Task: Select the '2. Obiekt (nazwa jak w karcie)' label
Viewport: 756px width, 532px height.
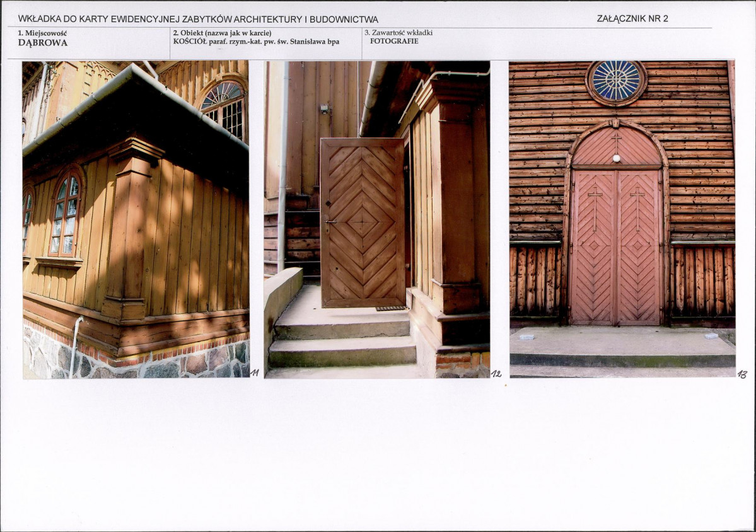Action: tap(223, 33)
